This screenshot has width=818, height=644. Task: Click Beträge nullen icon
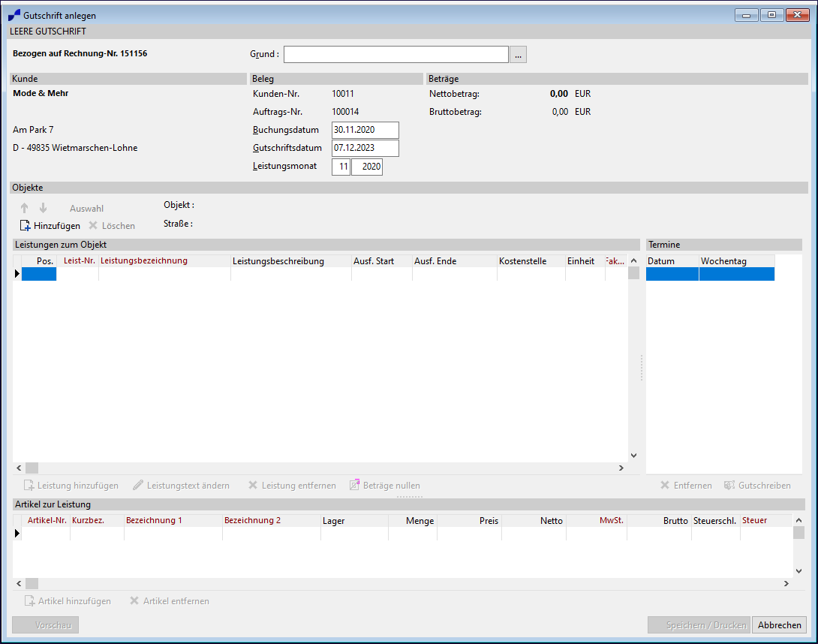355,485
